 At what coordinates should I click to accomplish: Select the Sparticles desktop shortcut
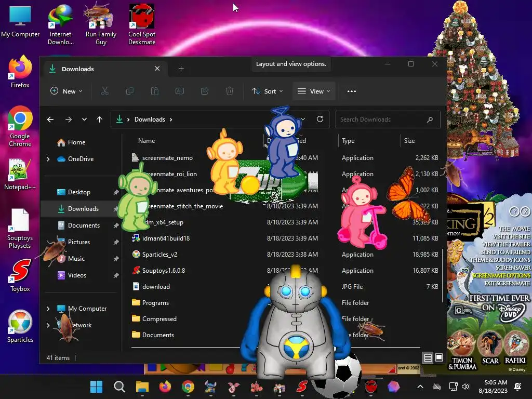[x=20, y=326]
